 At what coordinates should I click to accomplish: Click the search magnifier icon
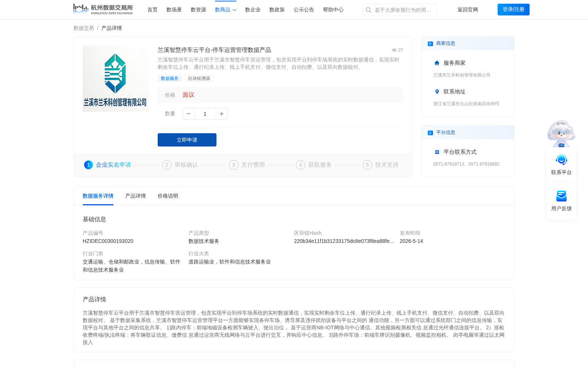[x=369, y=10]
